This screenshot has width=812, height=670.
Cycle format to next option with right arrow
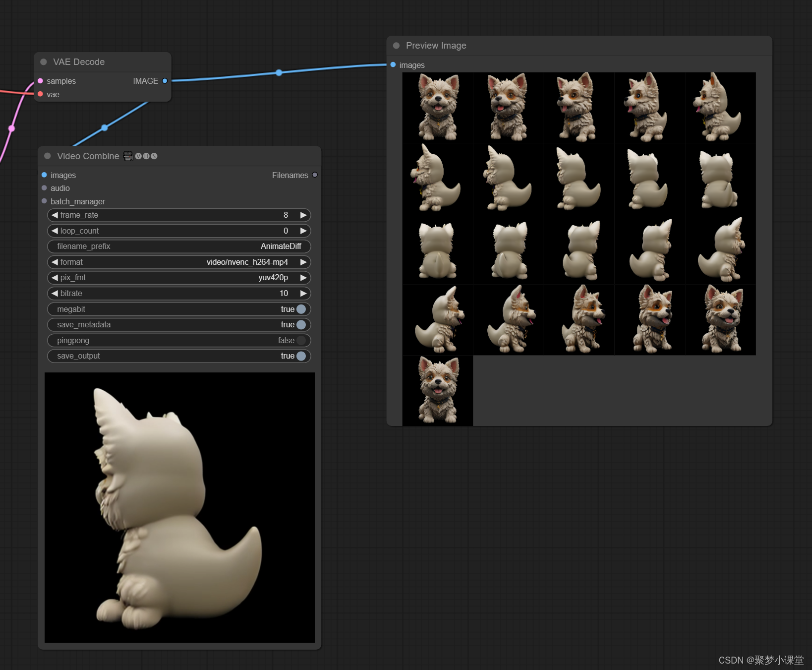[x=303, y=262]
